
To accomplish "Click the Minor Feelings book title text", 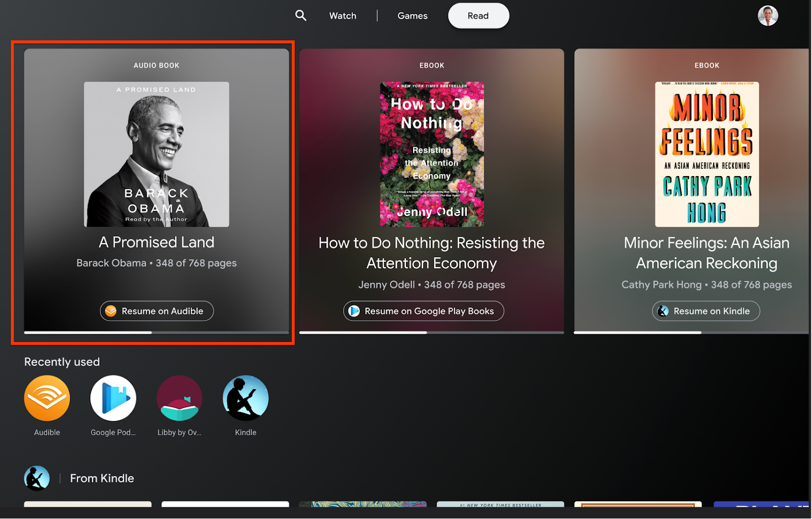I will 706,253.
